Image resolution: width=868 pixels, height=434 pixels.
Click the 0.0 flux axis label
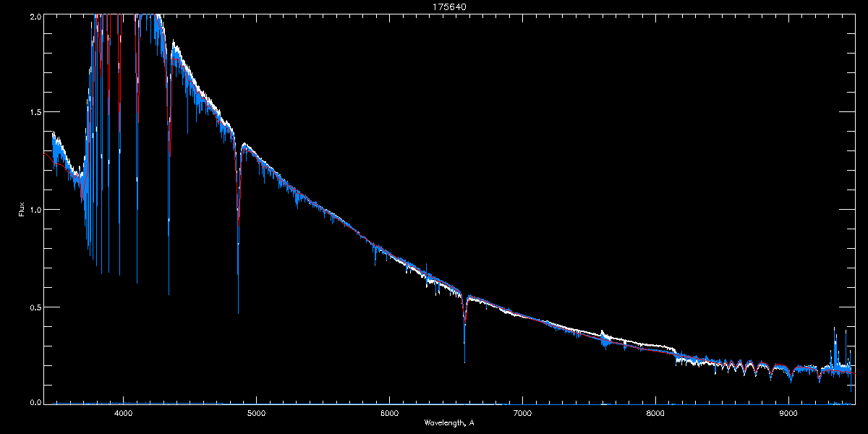(x=35, y=401)
